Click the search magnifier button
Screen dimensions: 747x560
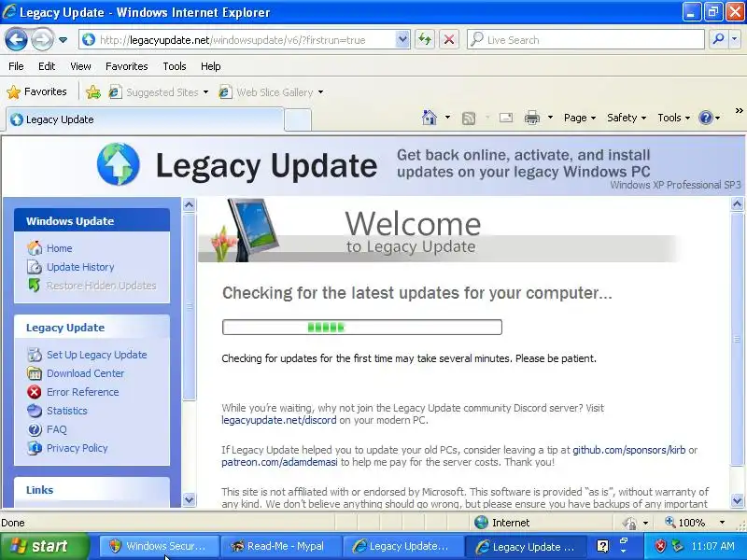(718, 40)
